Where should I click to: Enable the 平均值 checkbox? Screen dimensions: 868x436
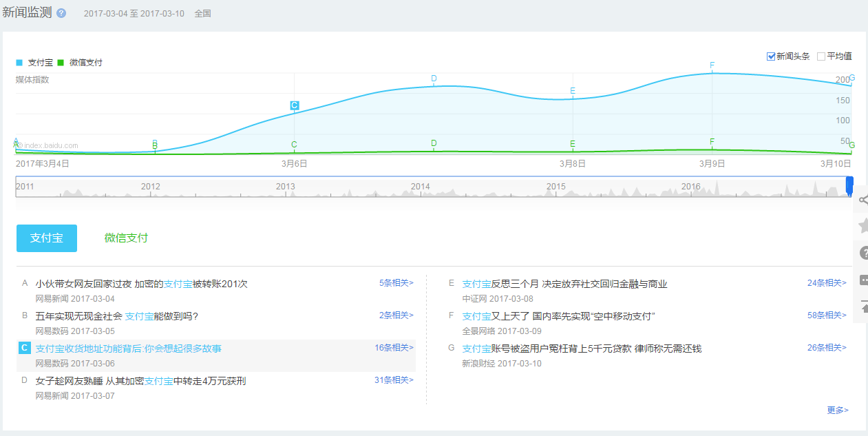coord(821,56)
